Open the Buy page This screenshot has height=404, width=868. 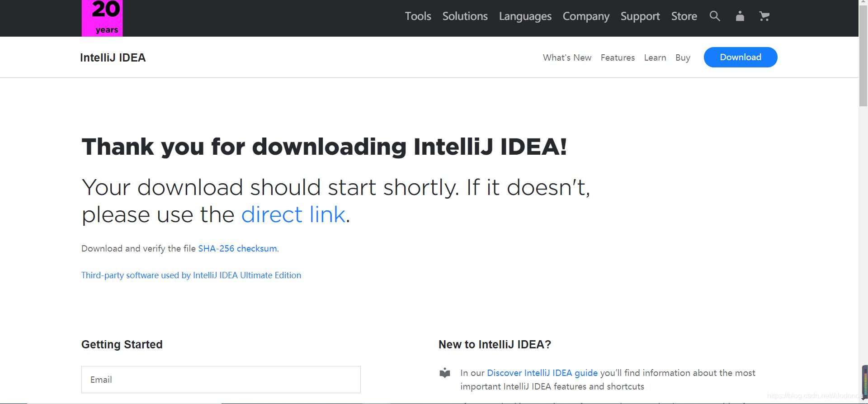683,57
